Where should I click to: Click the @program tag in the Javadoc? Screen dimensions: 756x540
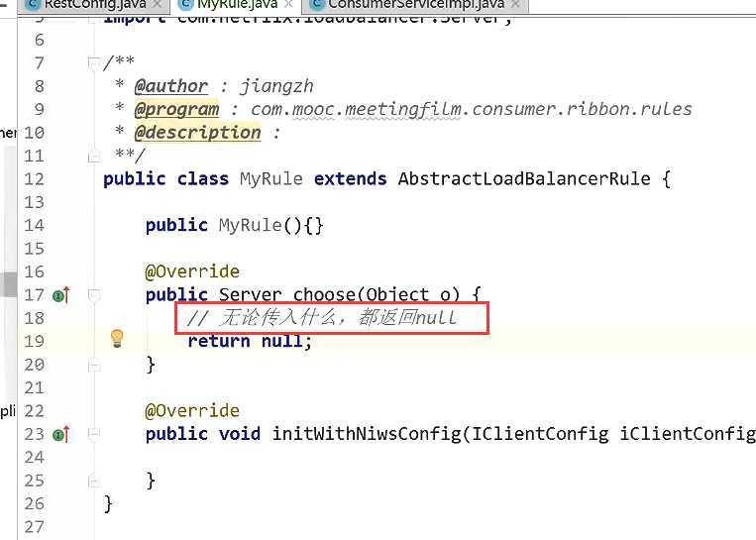(176, 109)
